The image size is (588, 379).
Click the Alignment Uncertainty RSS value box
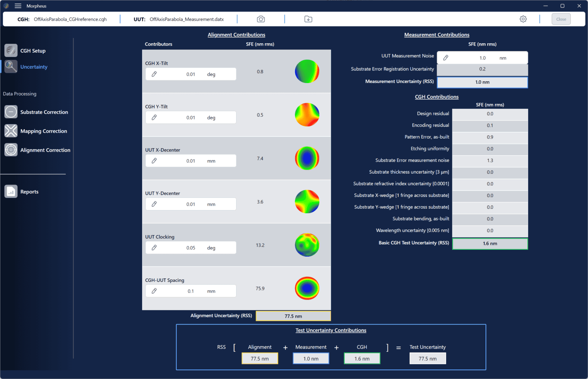293,316
